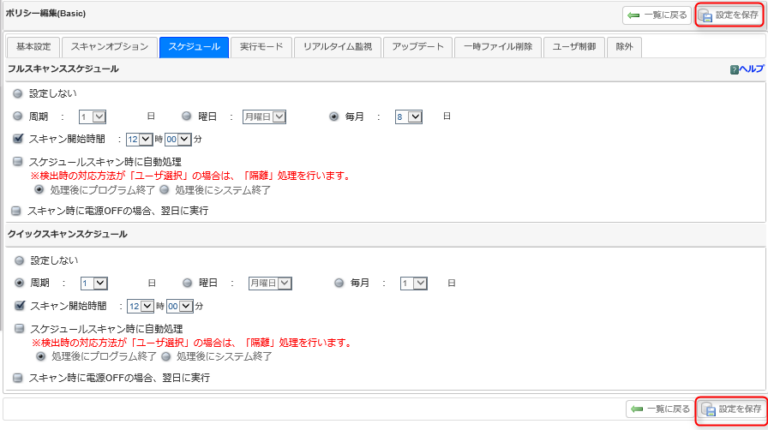Select 毎月 radio in quick scan schedule

[339, 283]
